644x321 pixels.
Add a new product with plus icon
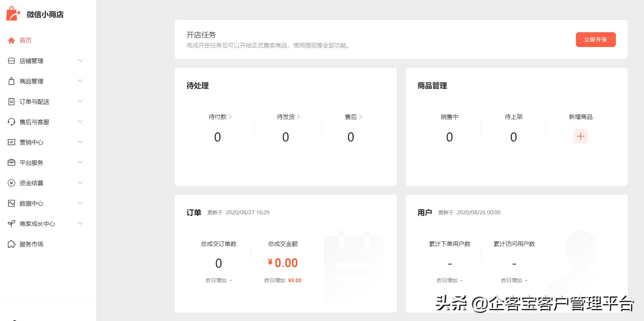point(581,136)
